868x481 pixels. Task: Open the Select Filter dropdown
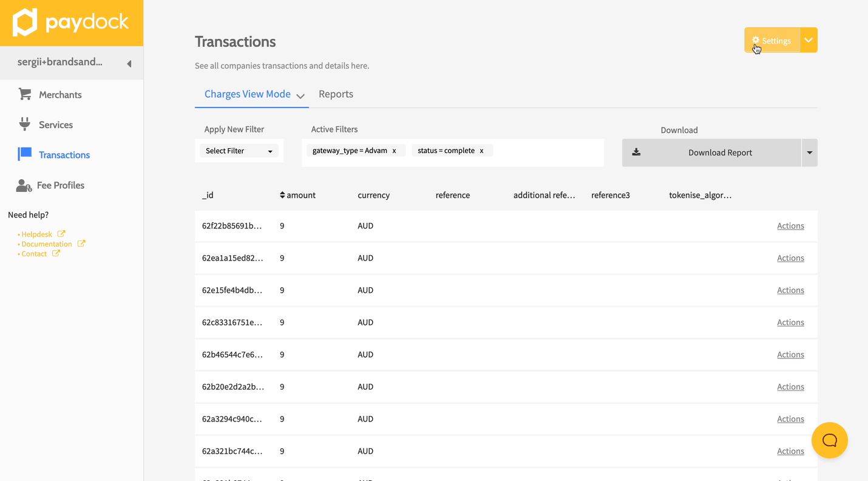(x=239, y=151)
